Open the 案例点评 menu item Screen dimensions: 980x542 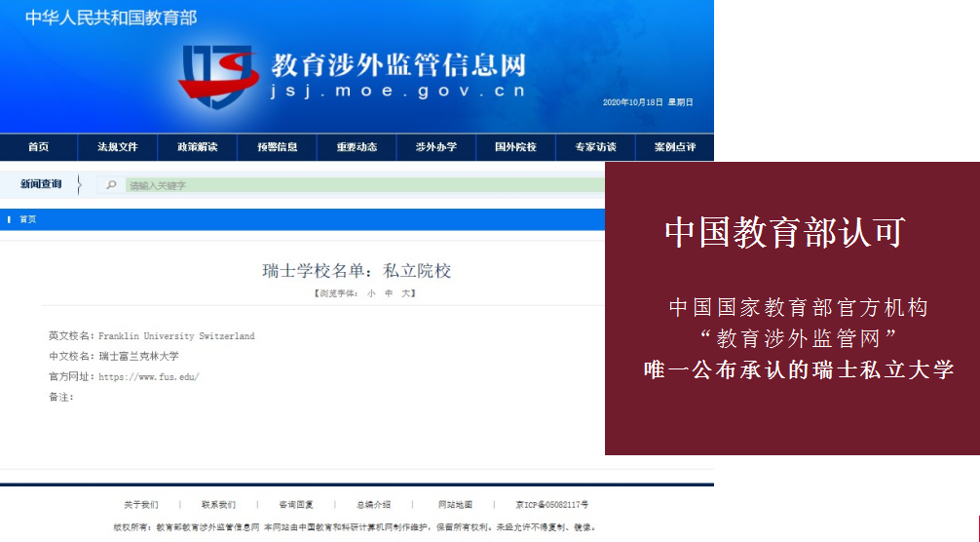(x=675, y=147)
